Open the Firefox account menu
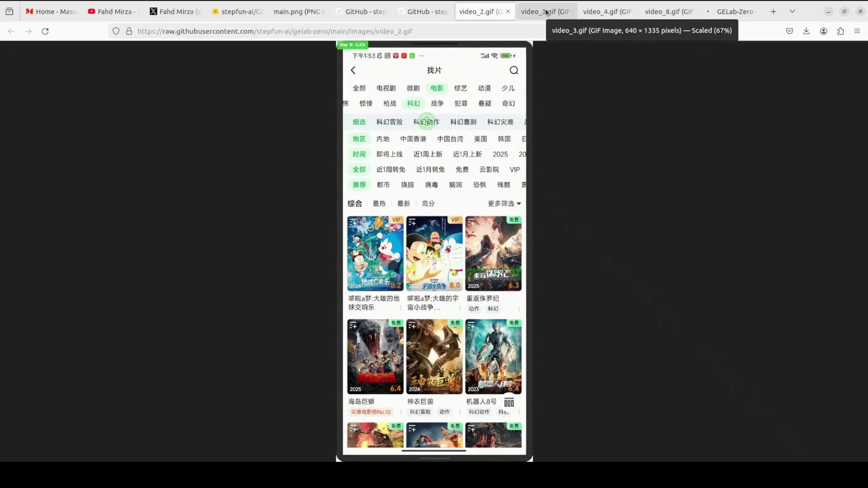 [823, 31]
